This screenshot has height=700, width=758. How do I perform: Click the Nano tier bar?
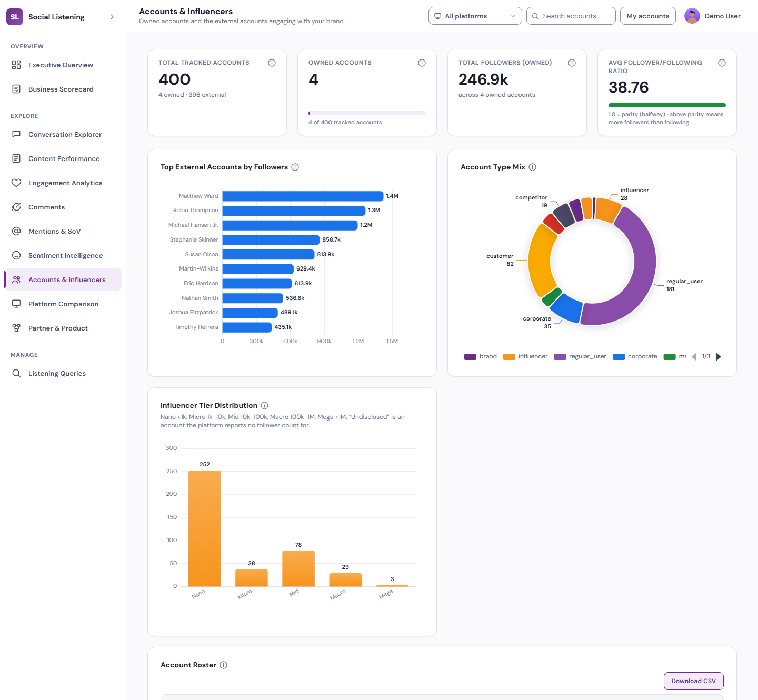click(x=205, y=528)
